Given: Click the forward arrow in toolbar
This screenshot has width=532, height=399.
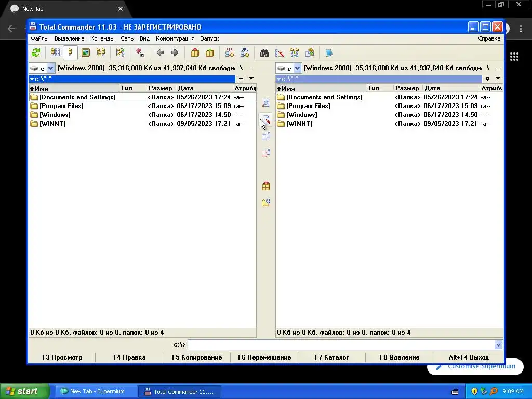Looking at the screenshot, I should point(175,52).
